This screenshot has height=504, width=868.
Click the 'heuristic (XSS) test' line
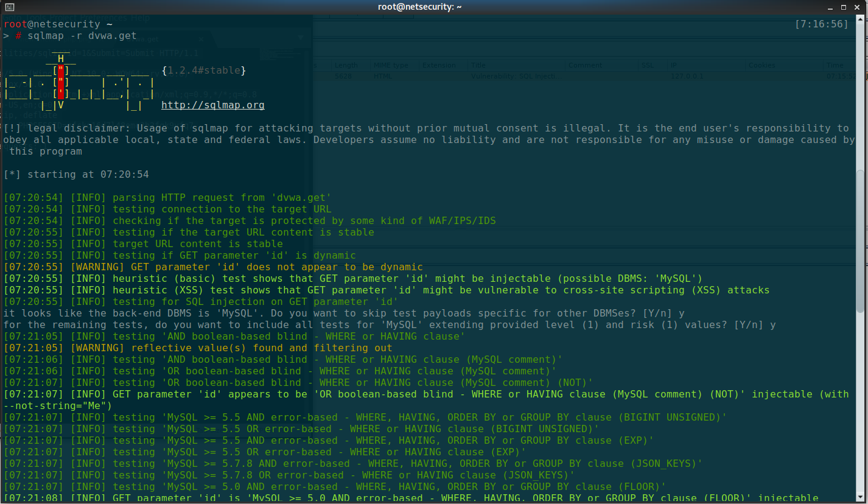[x=387, y=290]
